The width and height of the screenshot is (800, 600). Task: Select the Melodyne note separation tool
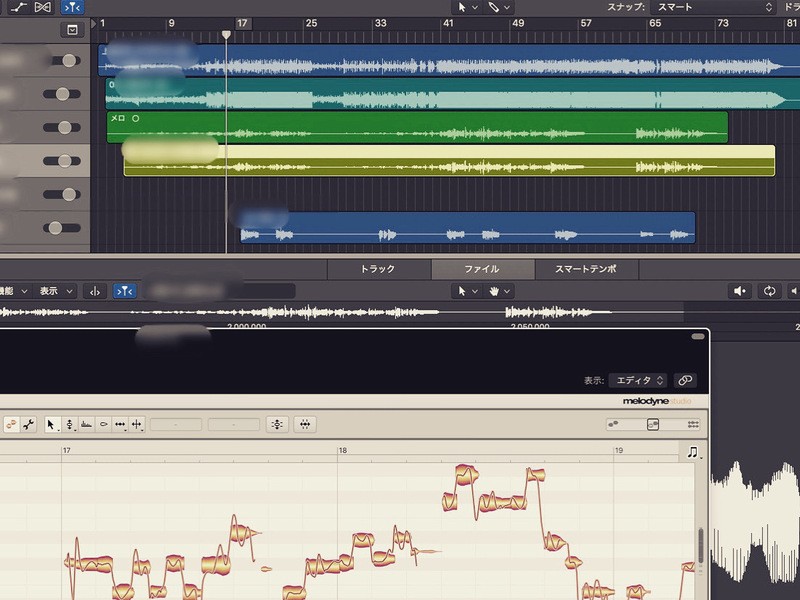tap(137, 425)
